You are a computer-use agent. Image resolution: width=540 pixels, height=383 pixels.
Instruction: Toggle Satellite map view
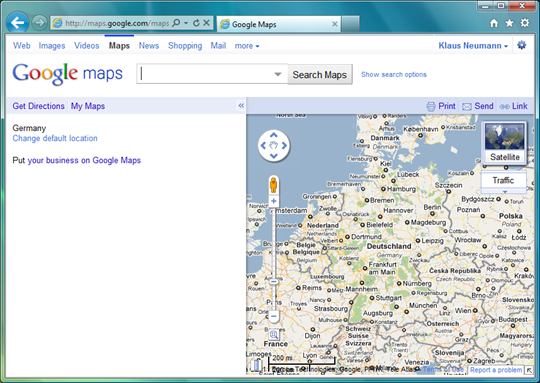pos(505,143)
